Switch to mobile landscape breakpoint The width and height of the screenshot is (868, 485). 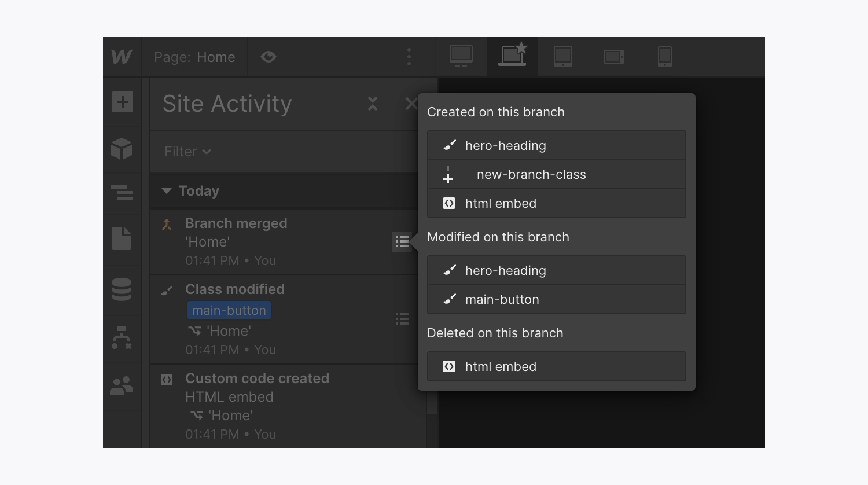[614, 57]
